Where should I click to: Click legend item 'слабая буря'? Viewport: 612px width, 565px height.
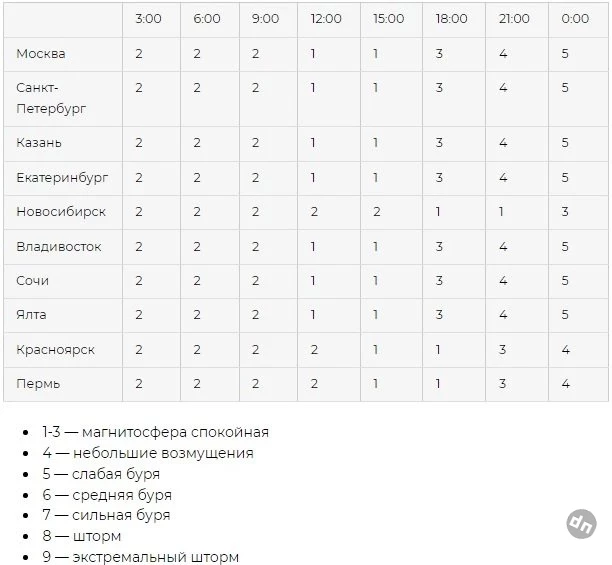point(116,474)
